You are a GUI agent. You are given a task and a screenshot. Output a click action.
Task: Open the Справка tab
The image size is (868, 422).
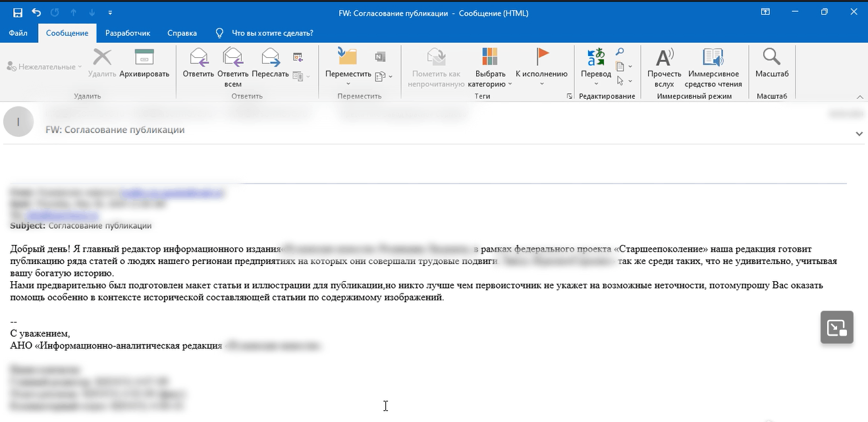point(182,33)
